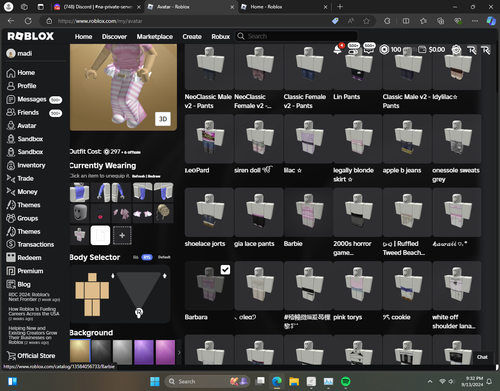Unequip the gray smiley head item

click(79, 213)
